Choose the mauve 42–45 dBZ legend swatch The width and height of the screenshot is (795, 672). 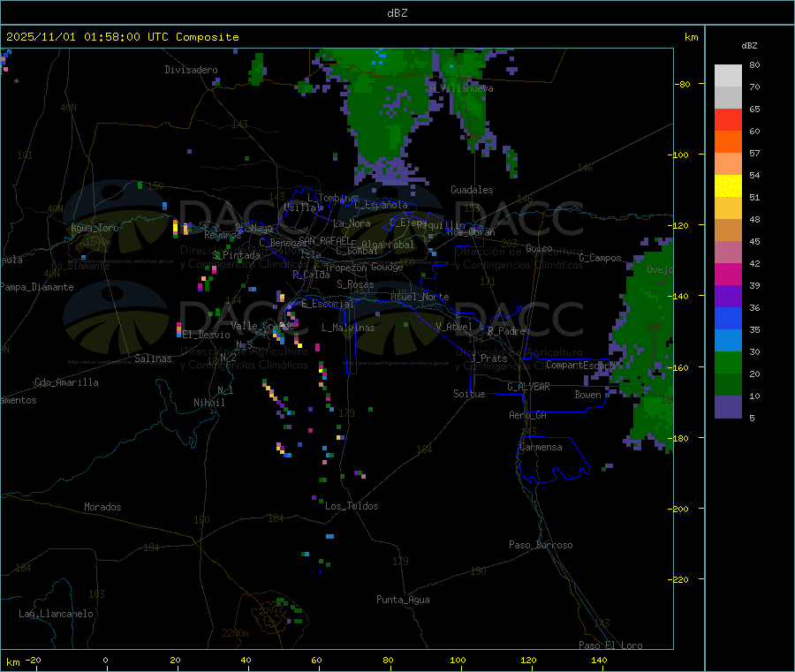(x=728, y=253)
